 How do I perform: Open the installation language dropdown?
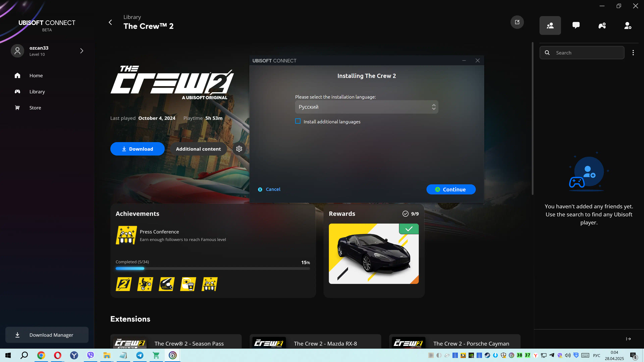tap(366, 107)
